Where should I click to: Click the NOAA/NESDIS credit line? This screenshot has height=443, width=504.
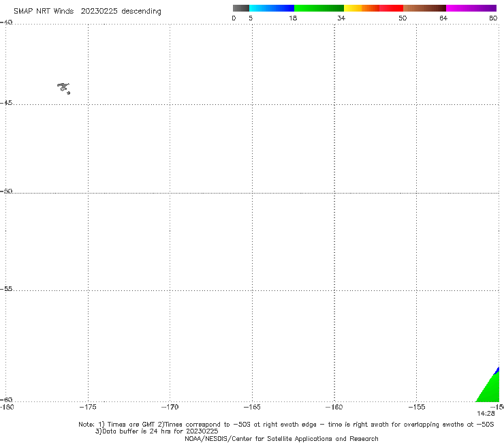[x=281, y=438]
